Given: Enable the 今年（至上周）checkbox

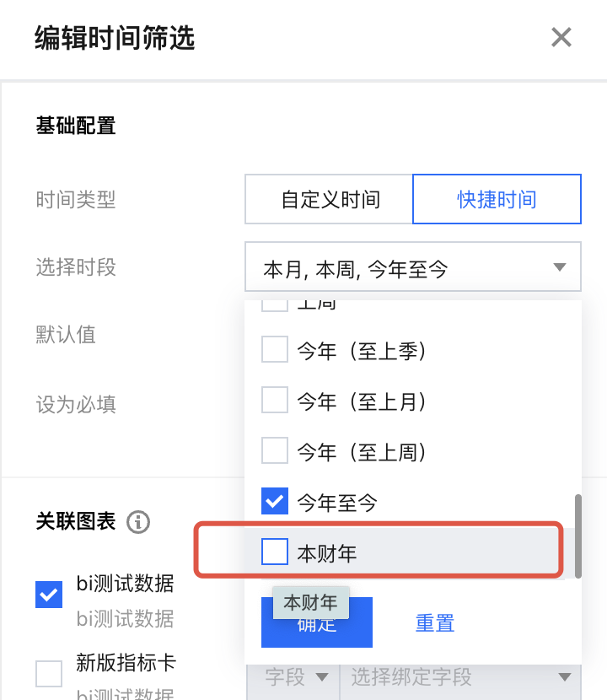Looking at the screenshot, I should pyautogui.click(x=275, y=451).
